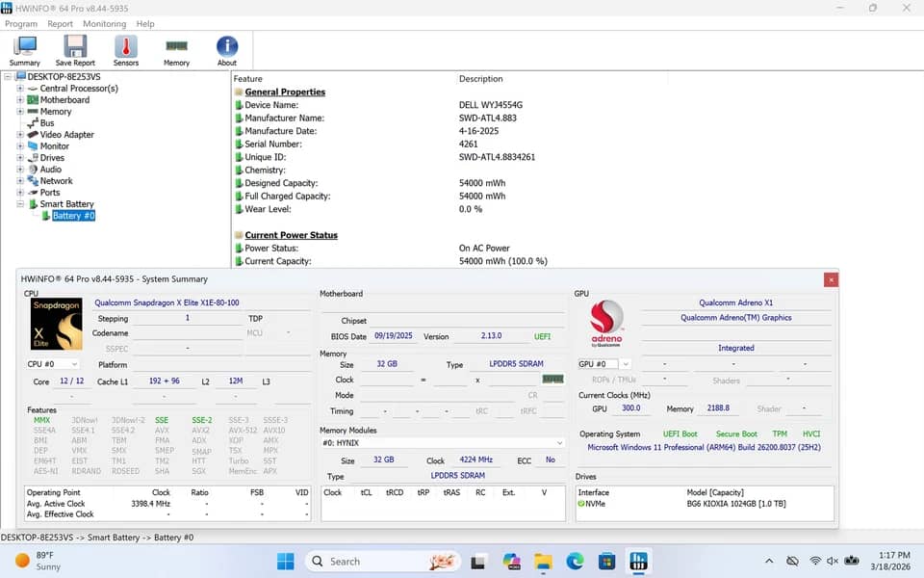
Task: Open Microsoft Store from the taskbar
Action: [x=606, y=562]
